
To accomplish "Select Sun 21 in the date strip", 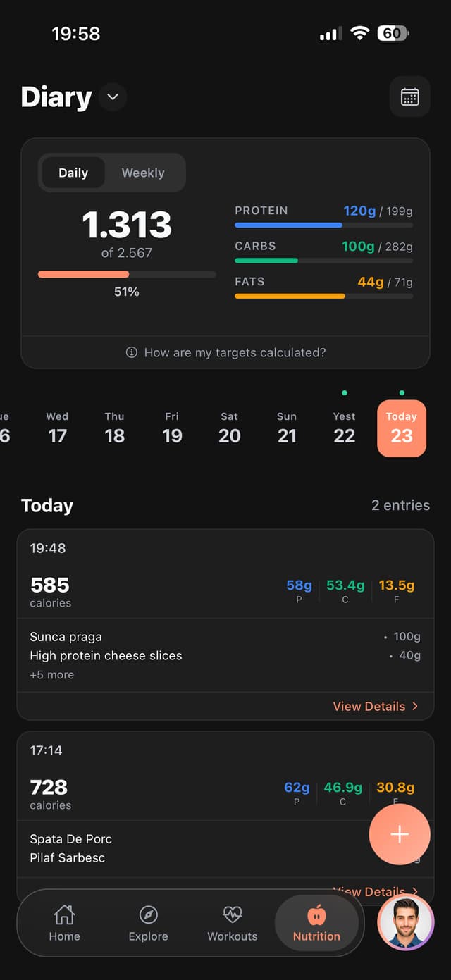I will click(x=287, y=428).
